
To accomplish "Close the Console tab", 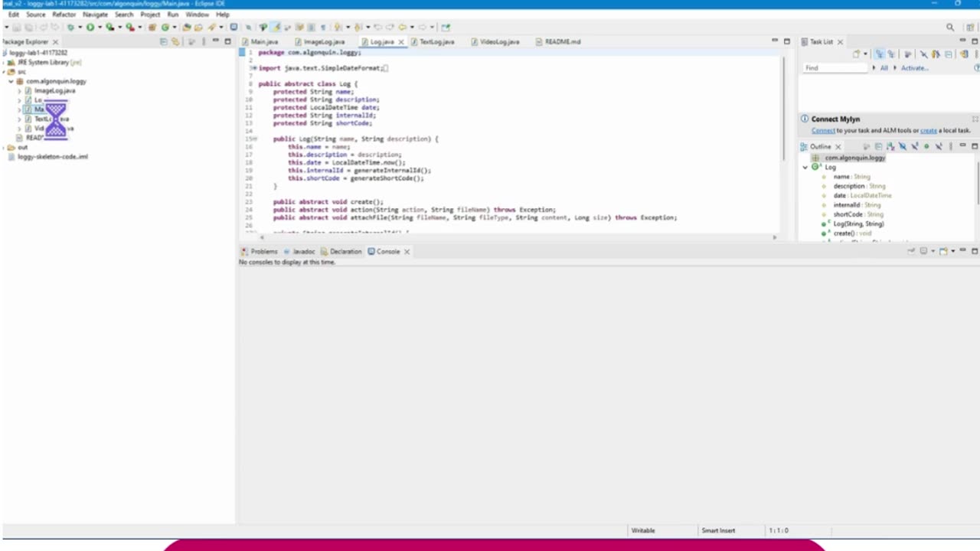I will (407, 251).
